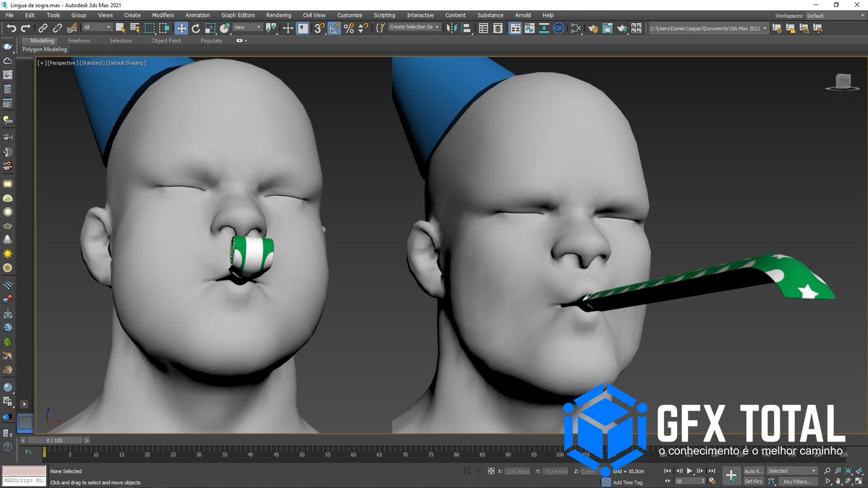Activate the Select Object tool
The height and width of the screenshot is (488, 868).
pos(120,28)
